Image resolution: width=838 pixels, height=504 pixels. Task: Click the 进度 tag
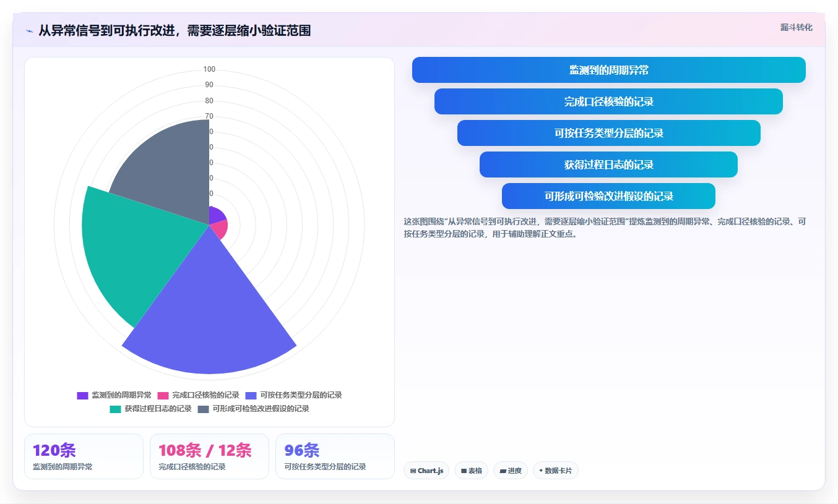[511, 471]
